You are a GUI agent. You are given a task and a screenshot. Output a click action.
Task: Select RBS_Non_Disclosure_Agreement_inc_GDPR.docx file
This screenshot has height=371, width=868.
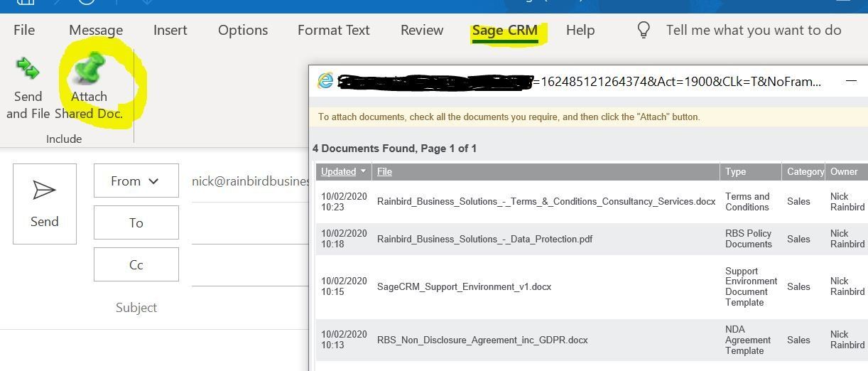tap(482, 340)
